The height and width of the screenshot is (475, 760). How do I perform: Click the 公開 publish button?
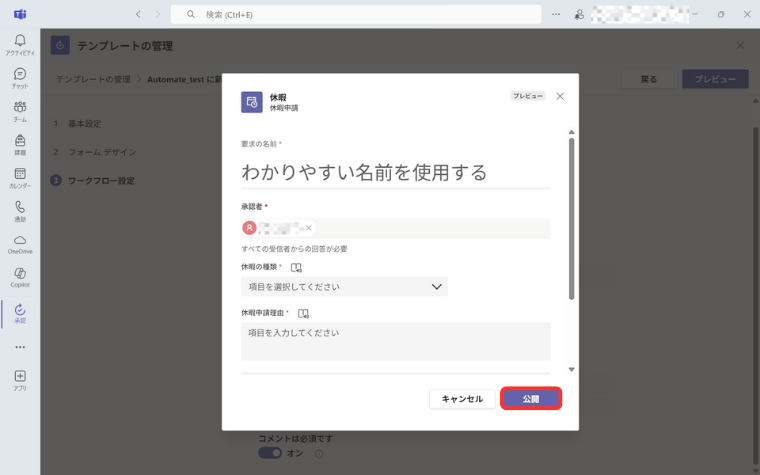(531, 398)
